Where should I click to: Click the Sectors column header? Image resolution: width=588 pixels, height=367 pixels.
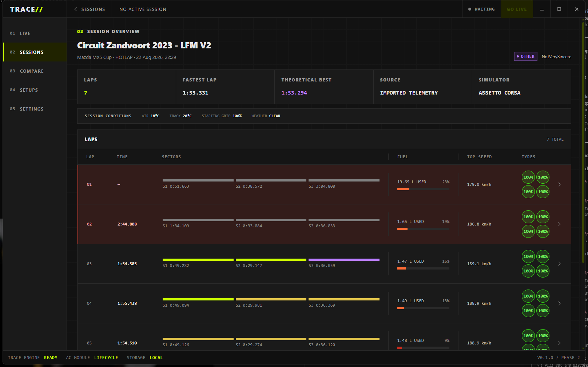[x=171, y=157]
